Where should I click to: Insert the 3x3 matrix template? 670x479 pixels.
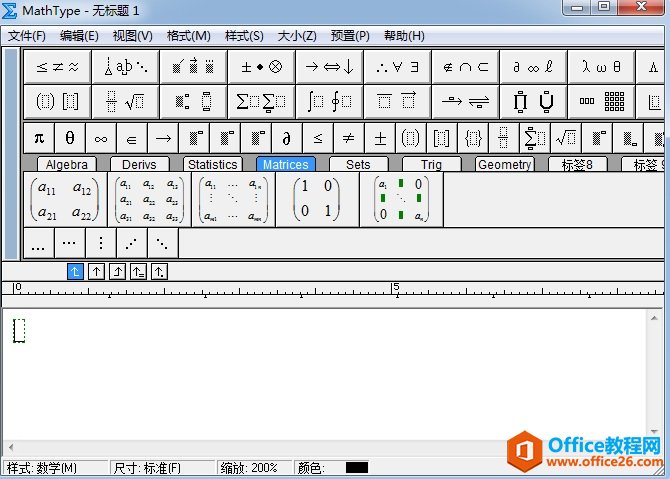(x=149, y=199)
